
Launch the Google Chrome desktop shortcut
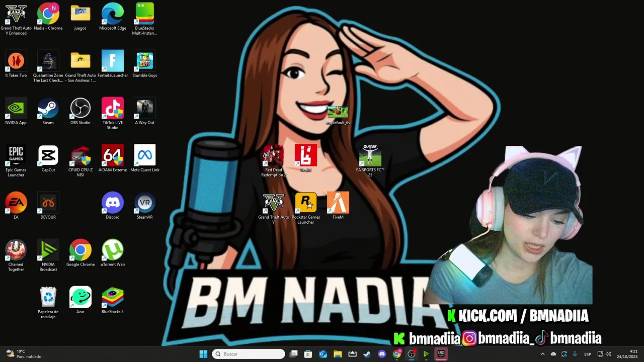point(80,252)
